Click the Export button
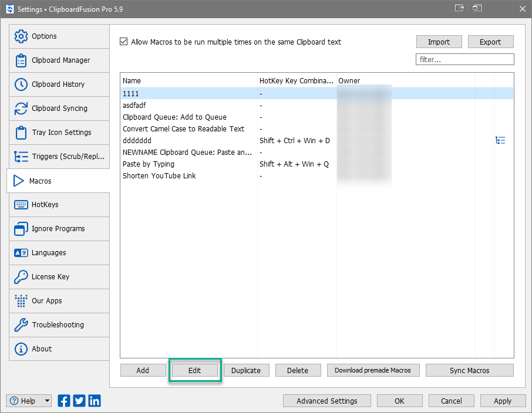The width and height of the screenshot is (532, 413). point(491,42)
